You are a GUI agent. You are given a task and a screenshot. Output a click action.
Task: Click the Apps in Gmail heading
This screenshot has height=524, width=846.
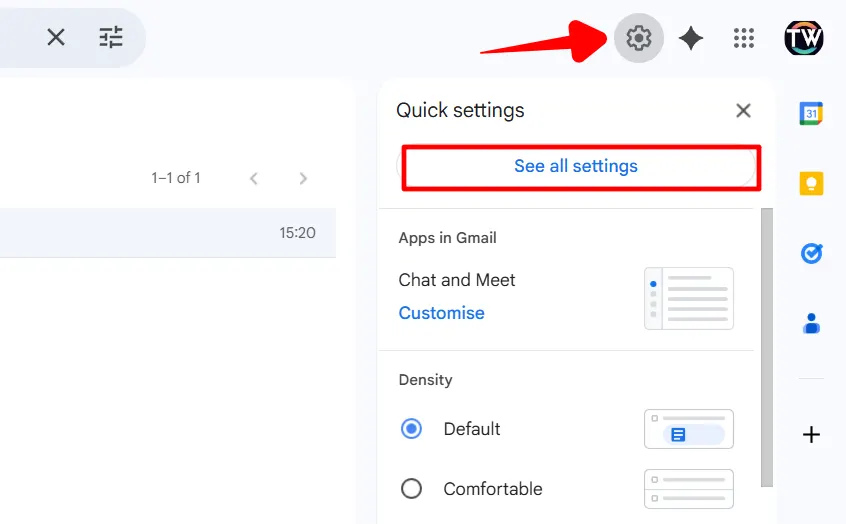447,238
